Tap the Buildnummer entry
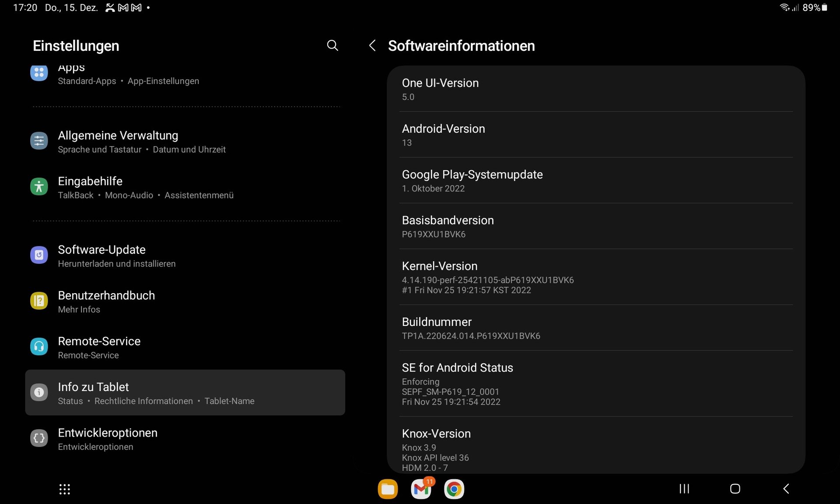 point(595,328)
